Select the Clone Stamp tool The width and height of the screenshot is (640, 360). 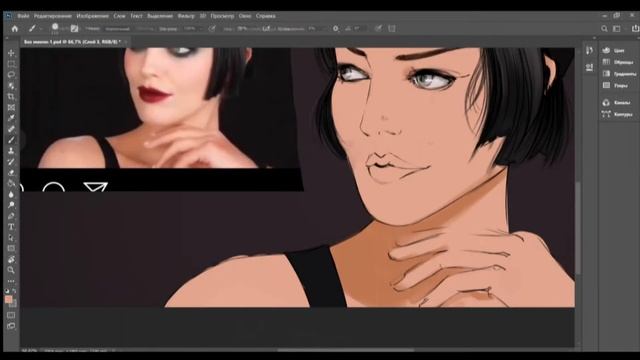tap(11, 151)
